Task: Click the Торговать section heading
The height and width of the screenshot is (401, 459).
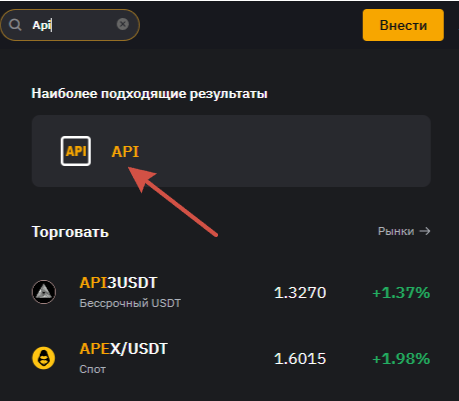Action: click(x=70, y=232)
